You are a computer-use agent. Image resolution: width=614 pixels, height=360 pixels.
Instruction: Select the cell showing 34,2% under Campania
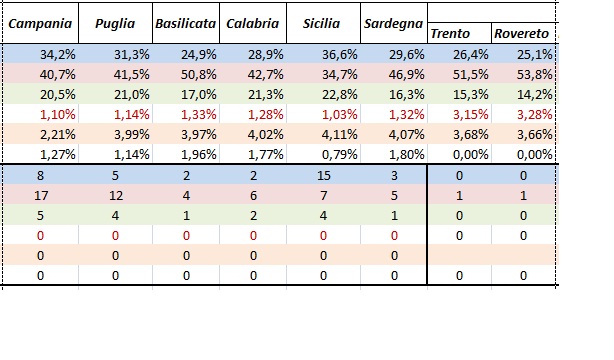[40, 54]
